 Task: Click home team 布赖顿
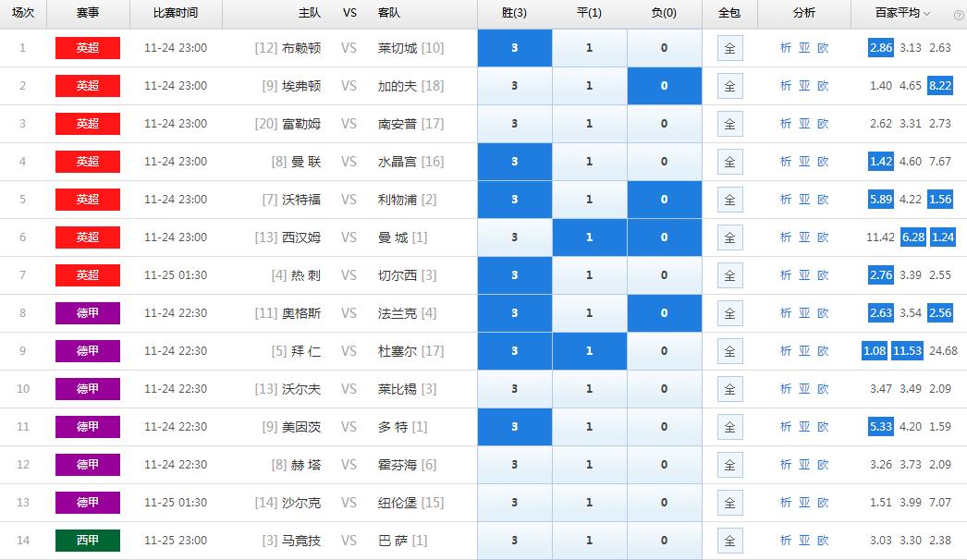tap(301, 48)
